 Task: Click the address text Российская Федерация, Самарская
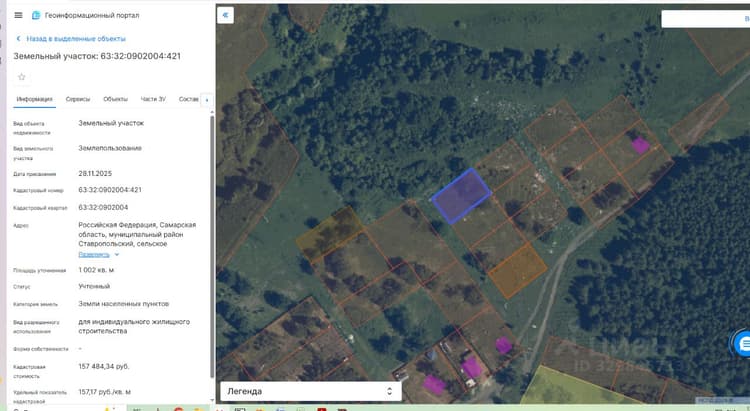tap(137, 225)
